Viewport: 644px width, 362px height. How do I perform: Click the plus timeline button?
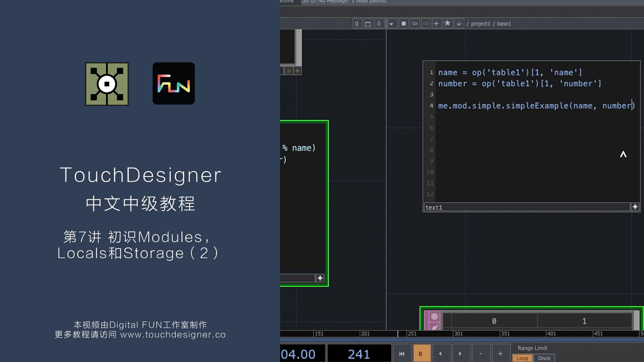coord(500,354)
